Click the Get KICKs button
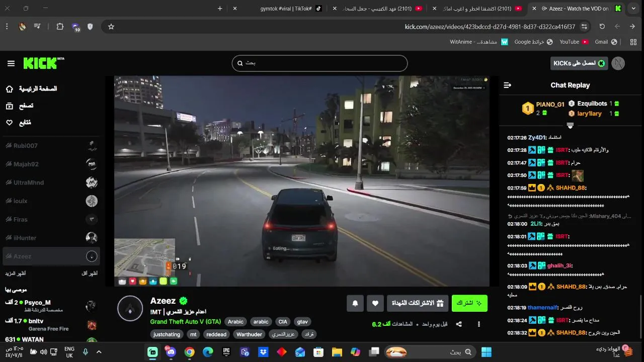Screen dimensions: 644x362 click(579, 63)
